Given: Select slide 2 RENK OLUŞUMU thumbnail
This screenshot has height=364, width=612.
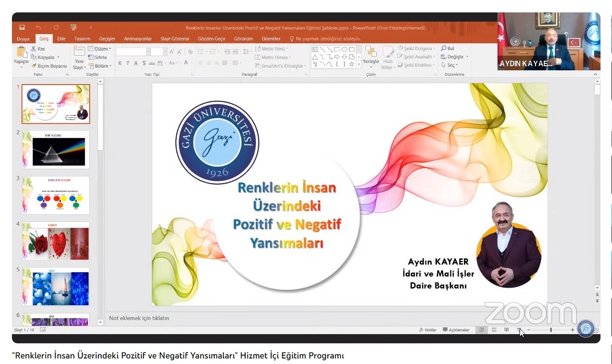Looking at the screenshot, I should pos(56,150).
